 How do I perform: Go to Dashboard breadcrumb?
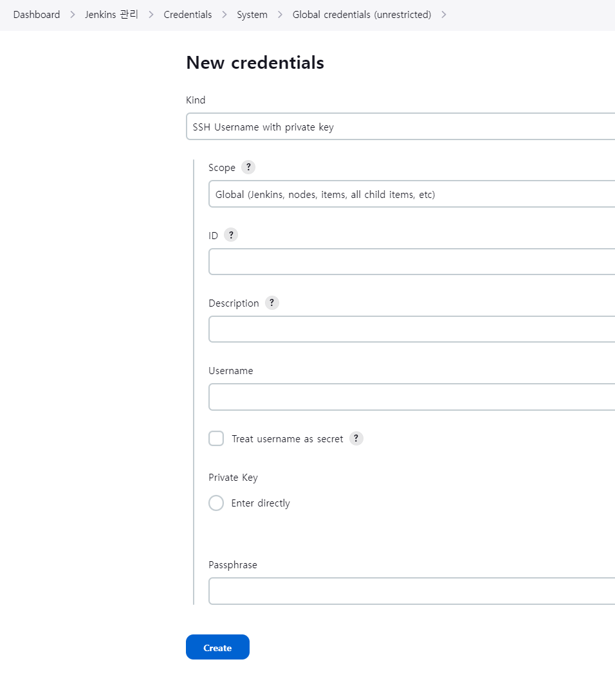[x=37, y=15]
